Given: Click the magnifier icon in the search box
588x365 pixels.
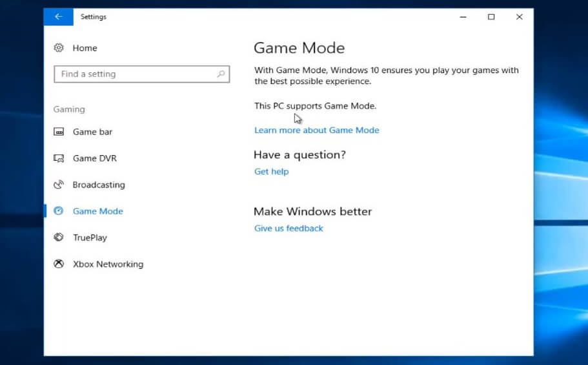Looking at the screenshot, I should pos(221,74).
